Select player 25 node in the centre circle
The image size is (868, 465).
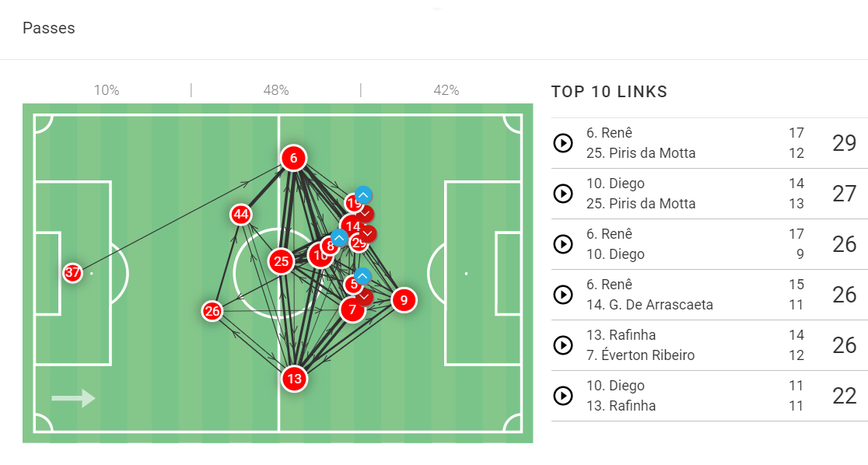[x=281, y=261]
